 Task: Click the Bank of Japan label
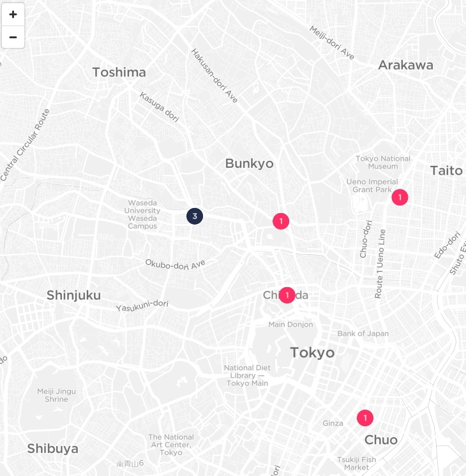coord(363,333)
